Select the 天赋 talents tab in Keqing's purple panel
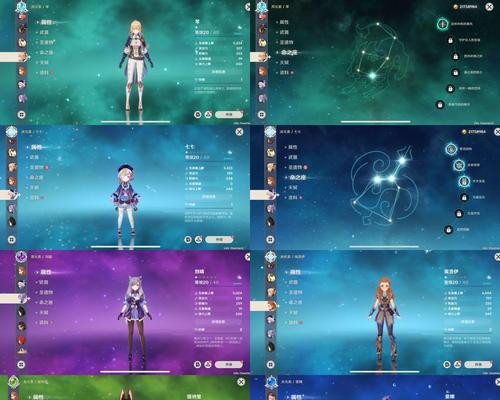This screenshot has width=500, height=400. coord(44,312)
